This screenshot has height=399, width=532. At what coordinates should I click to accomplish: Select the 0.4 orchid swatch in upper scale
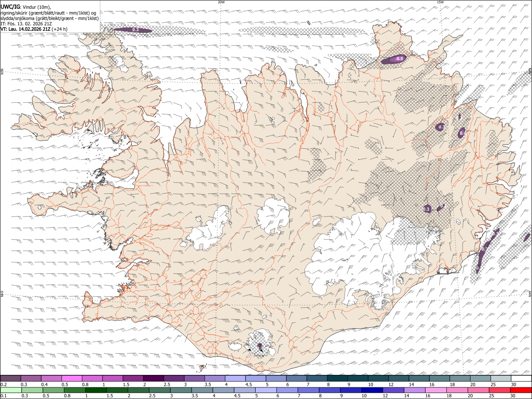pyautogui.click(x=51, y=378)
